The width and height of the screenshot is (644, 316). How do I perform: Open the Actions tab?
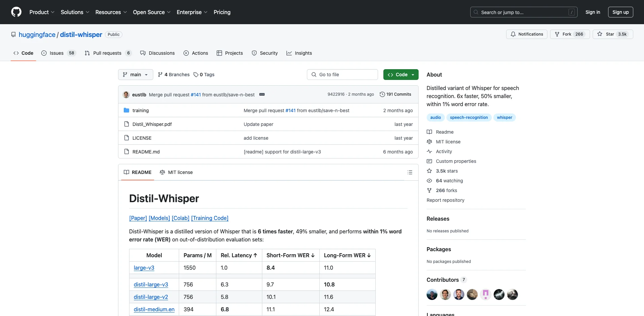[x=196, y=53]
